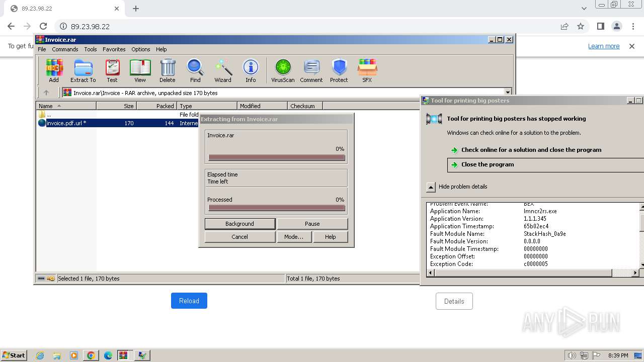
Task: Click the View toolbar icon
Action: 140,70
